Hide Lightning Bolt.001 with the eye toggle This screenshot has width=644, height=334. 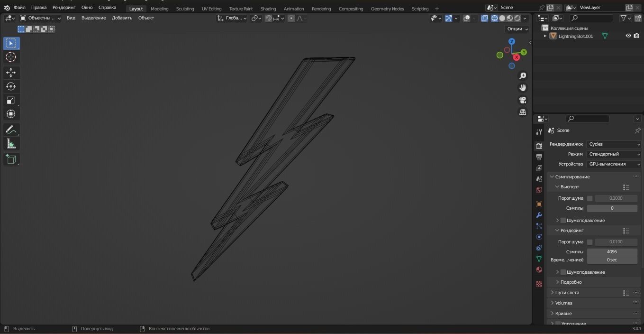[x=628, y=36]
